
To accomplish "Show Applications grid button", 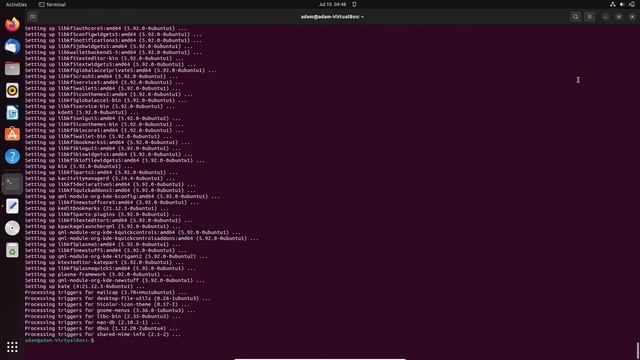I will click(x=12, y=347).
